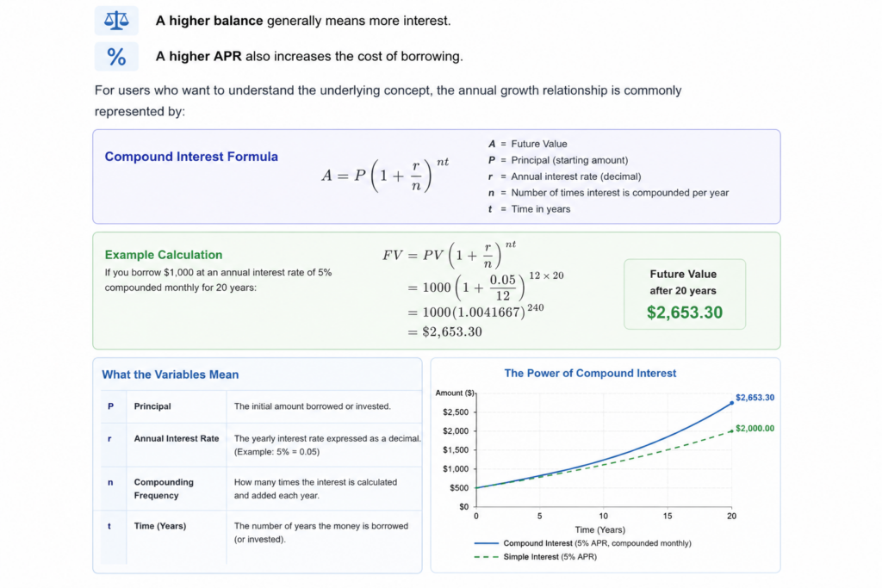Click the $2,000.00 data label on chart
The image size is (882, 588).
755,429
